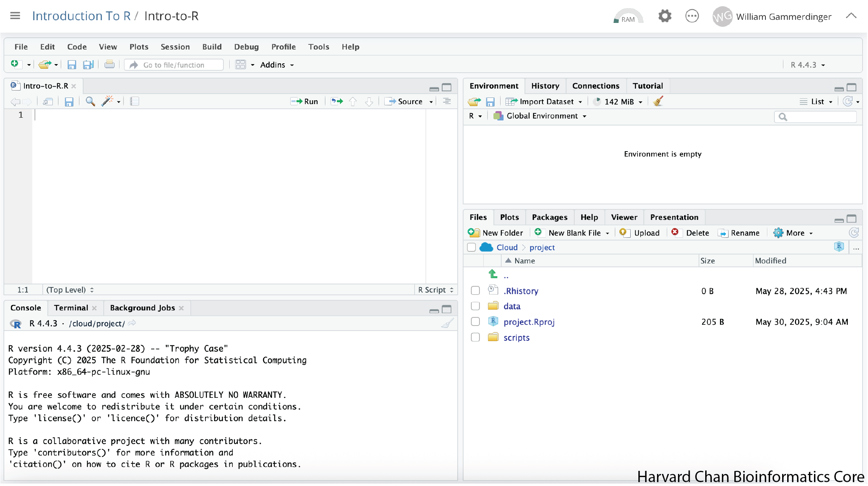Clear environment objects with broom icon

[658, 101]
